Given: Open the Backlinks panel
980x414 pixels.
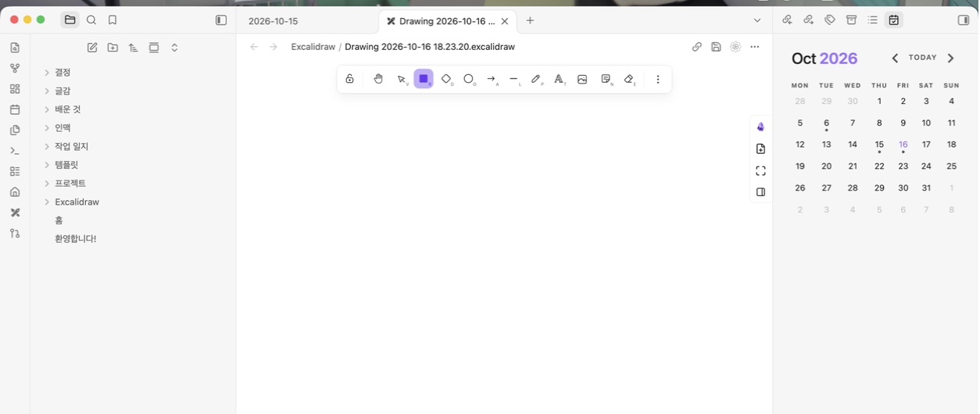Looking at the screenshot, I should pyautogui.click(x=787, y=20).
